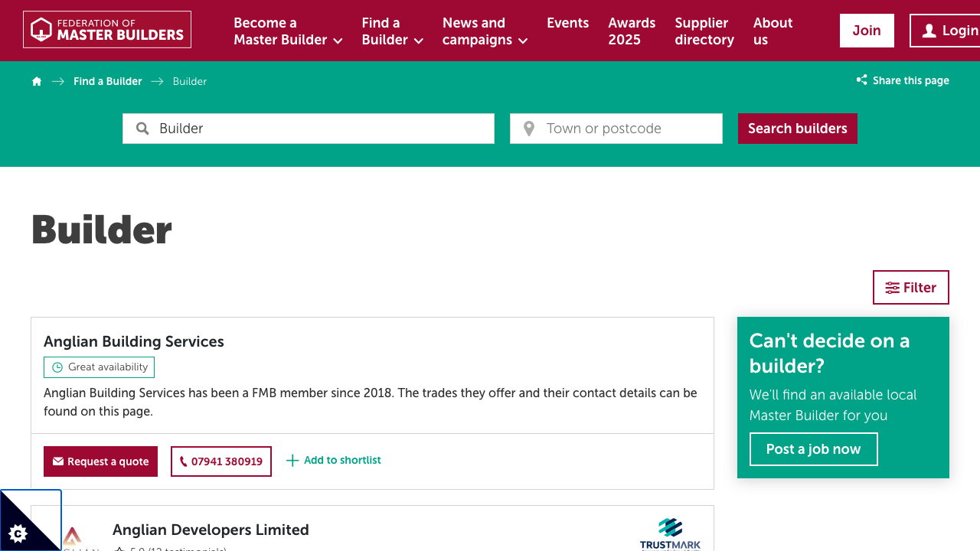Click the location pin in the Town or postcode field
Viewport: 980px width, 551px height.
528,129
